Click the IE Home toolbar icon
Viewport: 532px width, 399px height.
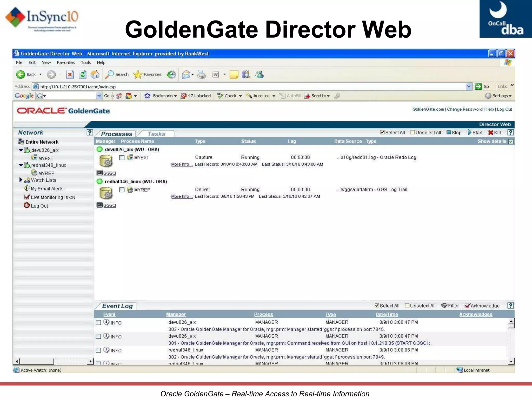point(95,75)
